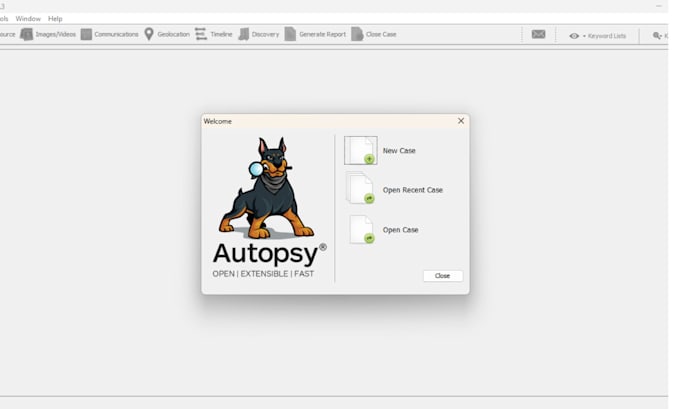Select the "Open Case" label
The image size is (680, 409).
400,230
